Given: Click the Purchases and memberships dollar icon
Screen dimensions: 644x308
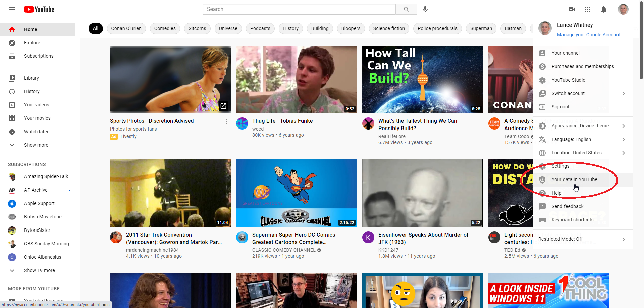Looking at the screenshot, I should (542, 66).
